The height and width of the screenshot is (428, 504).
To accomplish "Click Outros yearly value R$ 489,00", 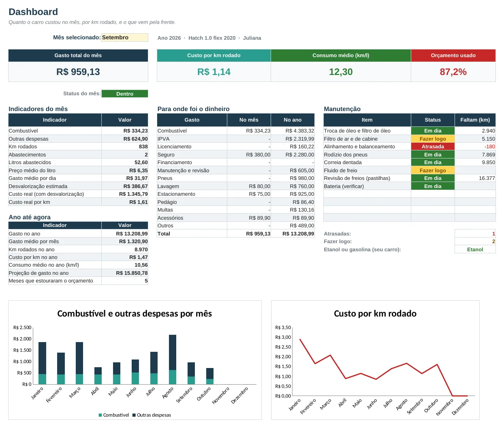I will click(293, 226).
